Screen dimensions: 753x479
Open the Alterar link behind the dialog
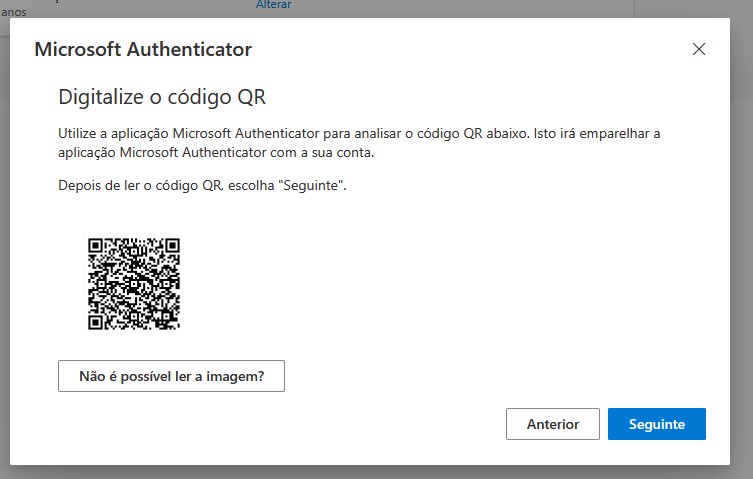point(273,5)
